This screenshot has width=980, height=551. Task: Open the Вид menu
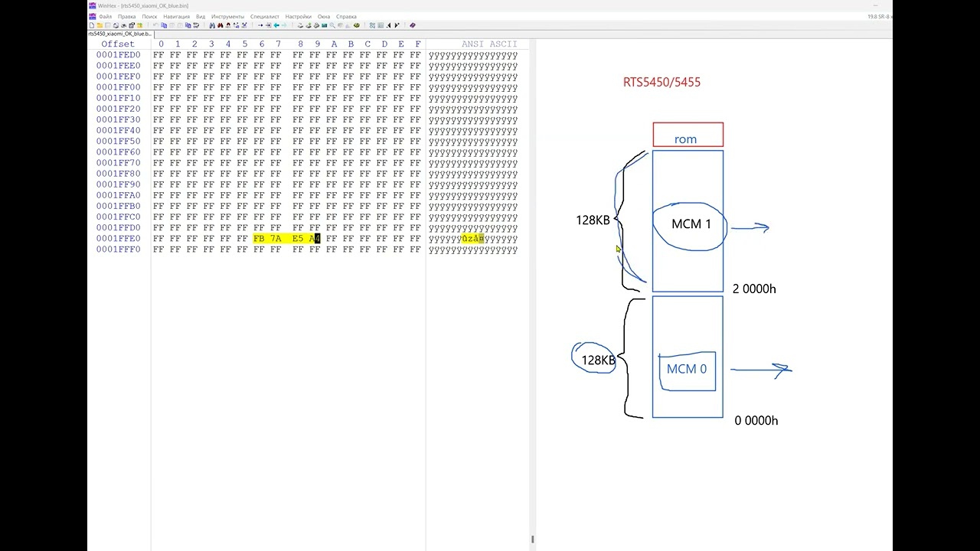point(201,16)
